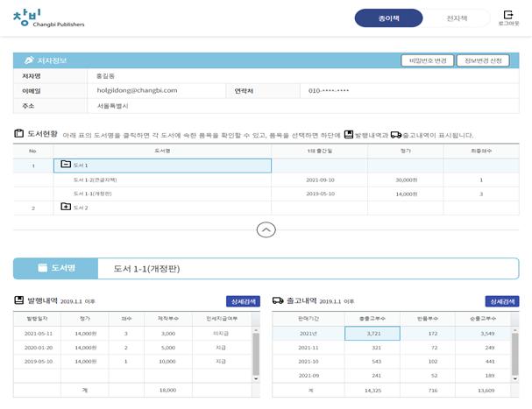Collapse the 도서 1 folder
This screenshot has width=532, height=409.
click(x=66, y=165)
